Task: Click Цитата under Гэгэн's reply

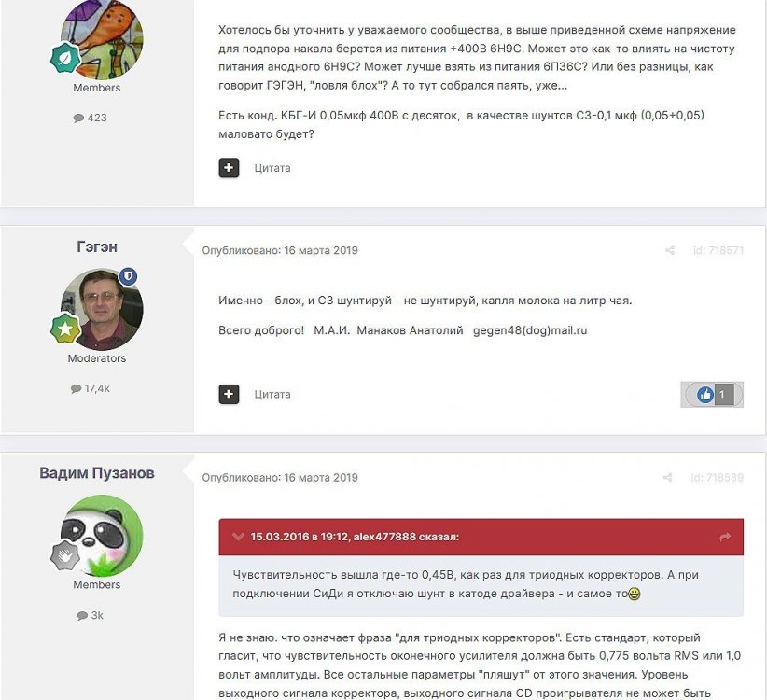Action: [272, 394]
